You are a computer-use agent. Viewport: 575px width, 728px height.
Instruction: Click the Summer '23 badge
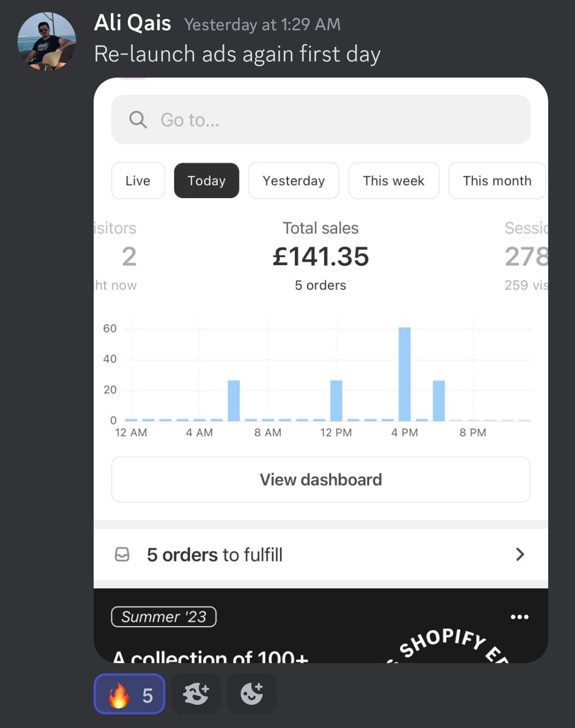click(x=164, y=617)
